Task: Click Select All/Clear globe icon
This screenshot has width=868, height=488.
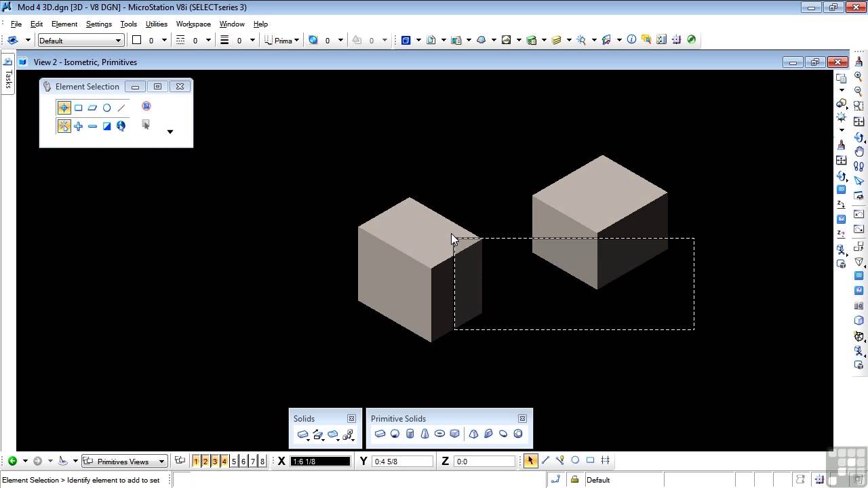Action: [121, 126]
